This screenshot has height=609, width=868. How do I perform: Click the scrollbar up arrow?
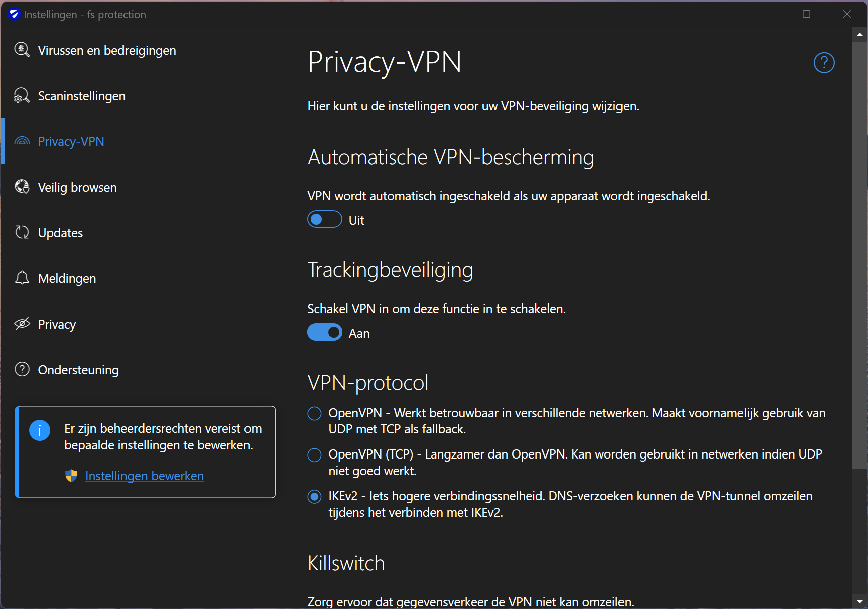860,35
